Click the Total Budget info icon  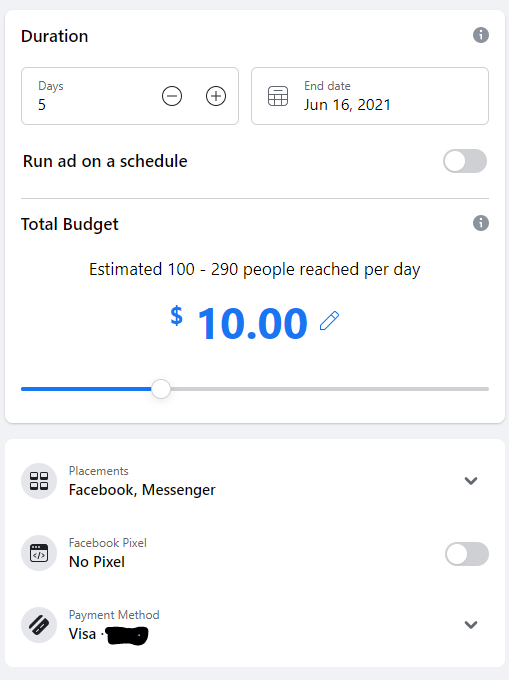pyautogui.click(x=480, y=223)
